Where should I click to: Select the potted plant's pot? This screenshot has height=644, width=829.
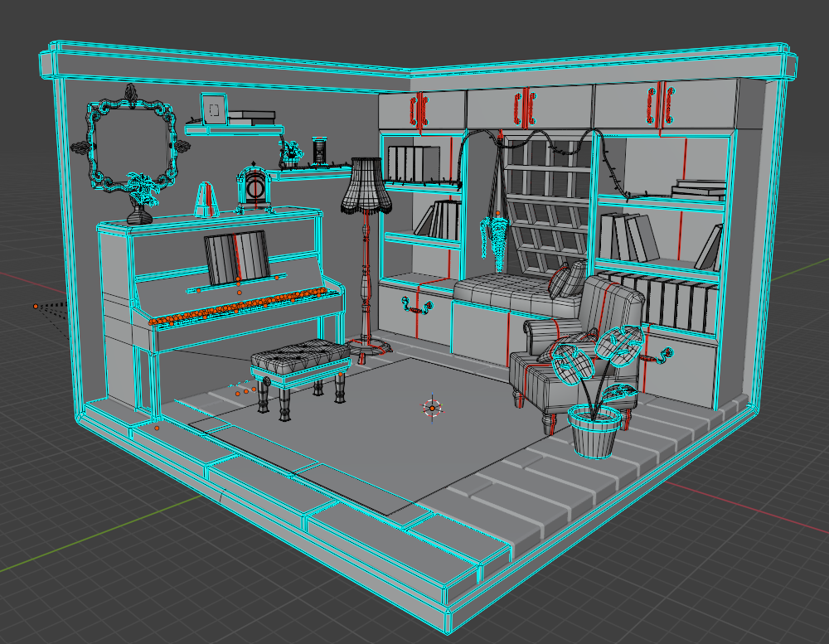(x=594, y=431)
